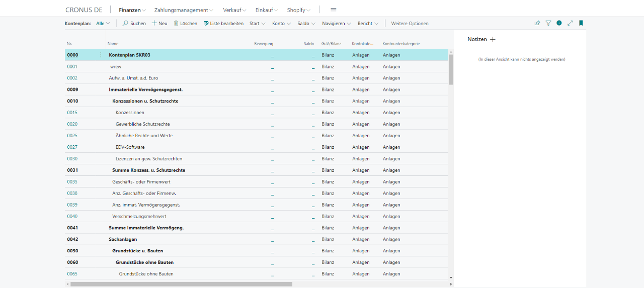The height and width of the screenshot is (288, 644).
Task: Open the Bericht dropdown
Action: coord(368,24)
